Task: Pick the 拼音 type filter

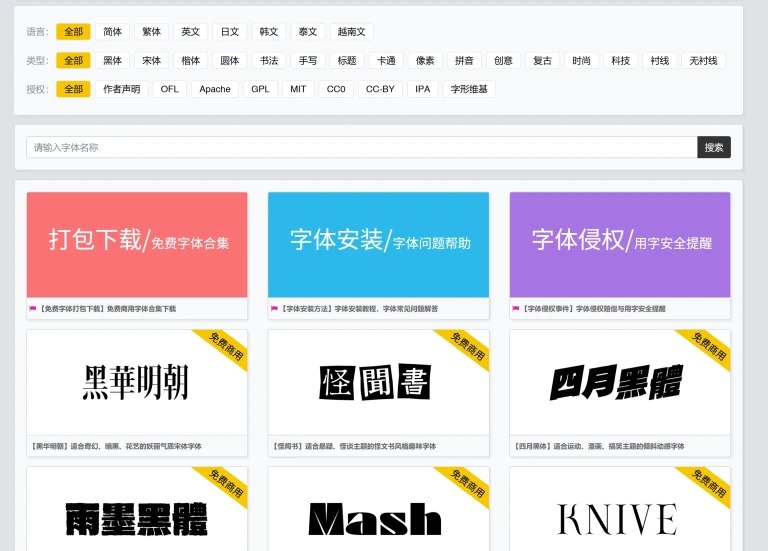Action: (x=464, y=61)
